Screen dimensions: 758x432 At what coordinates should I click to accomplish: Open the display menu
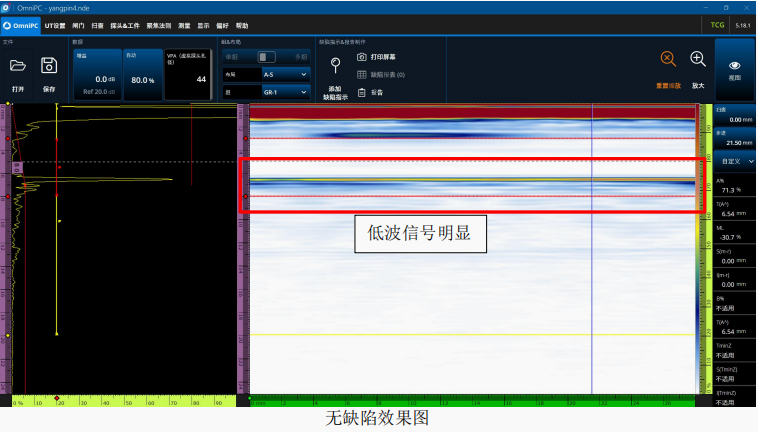point(203,26)
